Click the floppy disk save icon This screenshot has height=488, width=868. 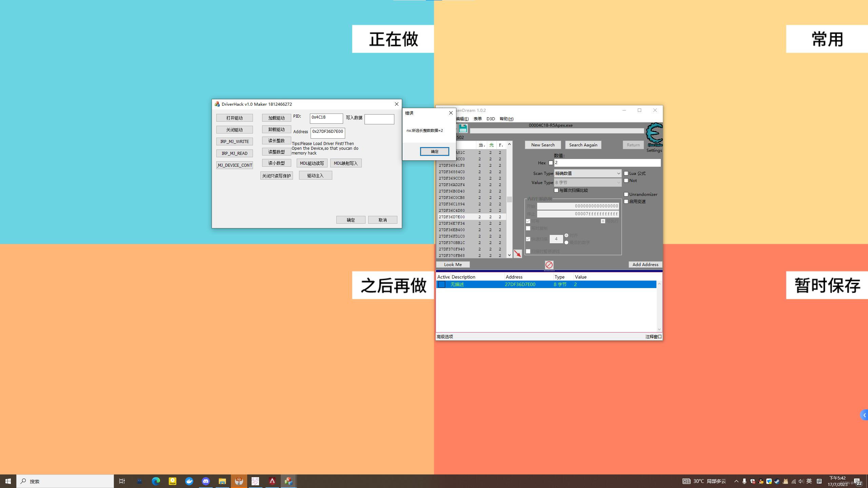coord(463,128)
